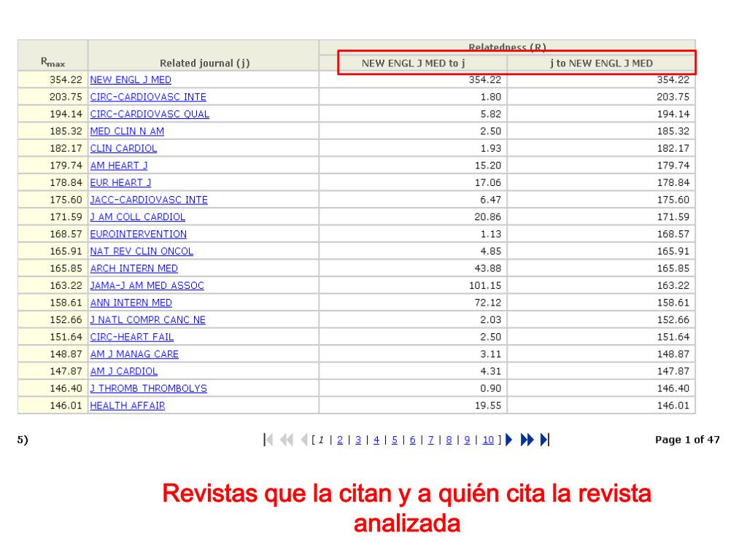Click the 'Page 1 of 47' indicator
Viewport: 747px width, 560px height.
click(x=687, y=440)
